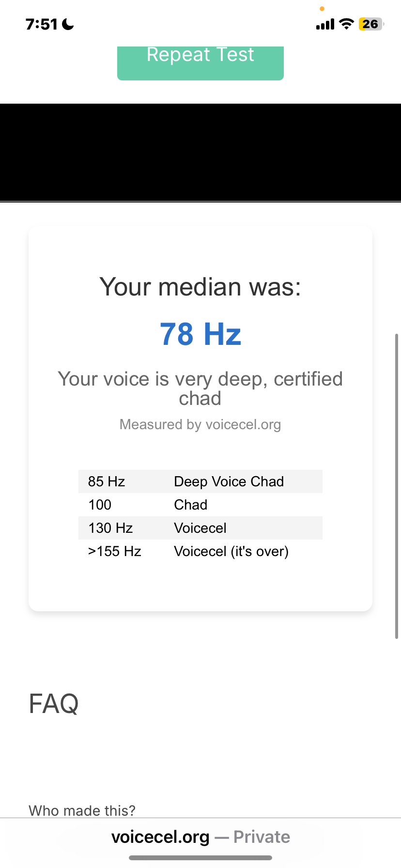Tap the black waveform display area
The height and width of the screenshot is (868, 401).
coord(200,152)
